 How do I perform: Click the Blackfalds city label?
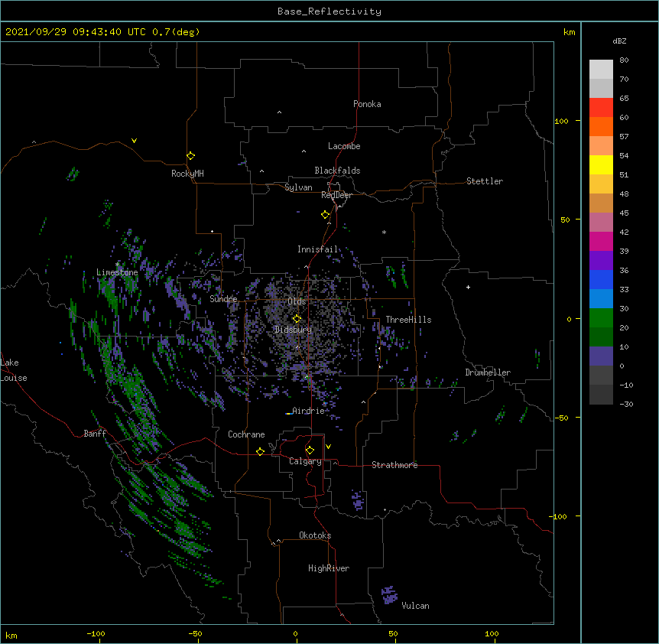click(x=337, y=171)
